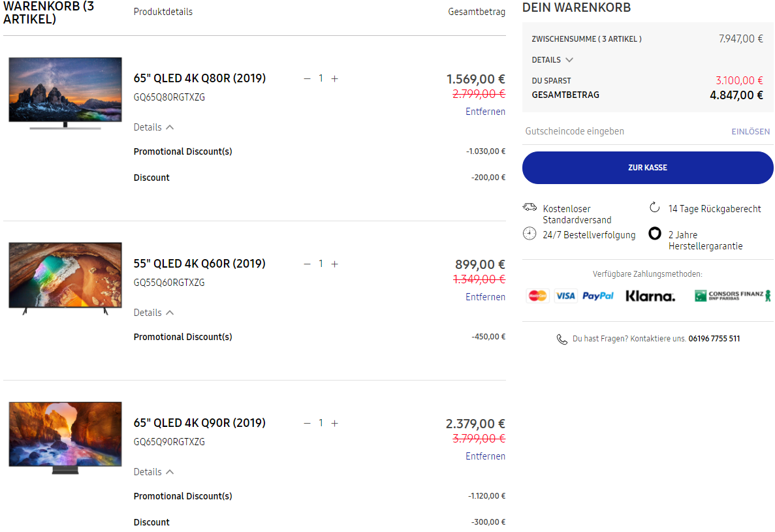
Task: Open the 65" Q80R product thumbnail
Action: click(65, 93)
